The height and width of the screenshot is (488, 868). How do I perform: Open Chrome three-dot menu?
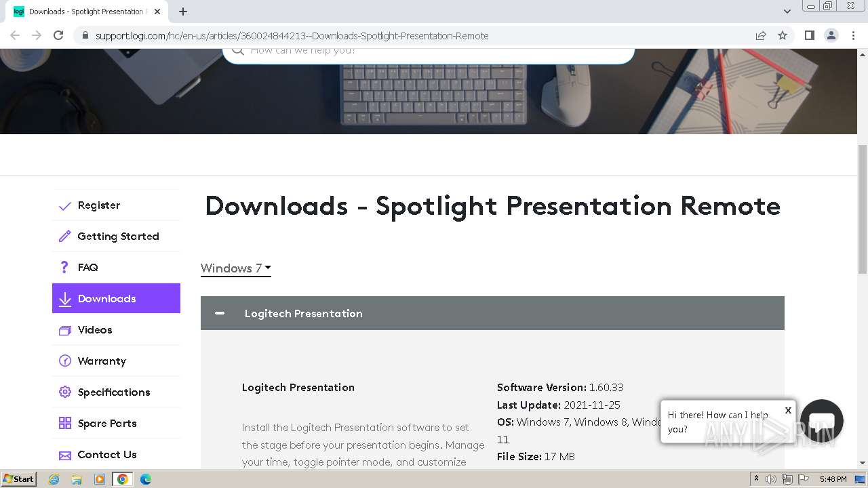(x=853, y=35)
